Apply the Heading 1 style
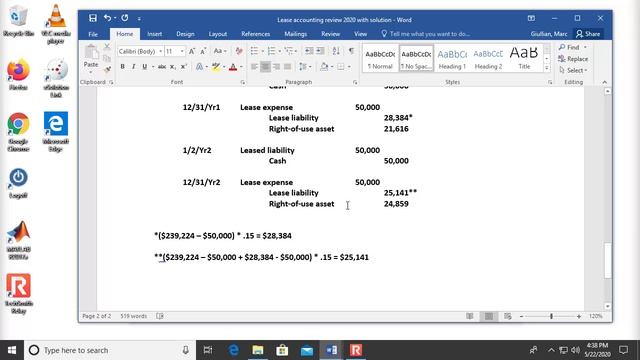The image size is (640, 360). (x=452, y=58)
